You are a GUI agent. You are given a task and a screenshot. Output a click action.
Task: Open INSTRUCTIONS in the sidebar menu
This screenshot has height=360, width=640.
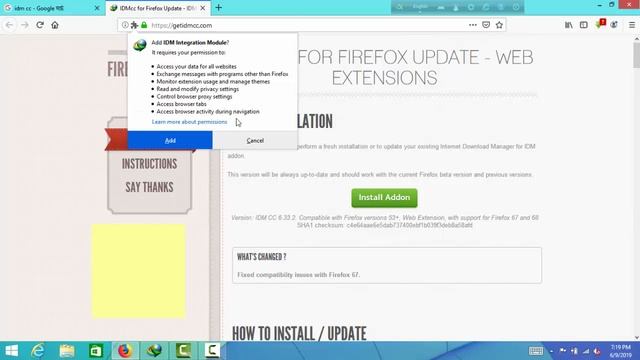(149, 164)
